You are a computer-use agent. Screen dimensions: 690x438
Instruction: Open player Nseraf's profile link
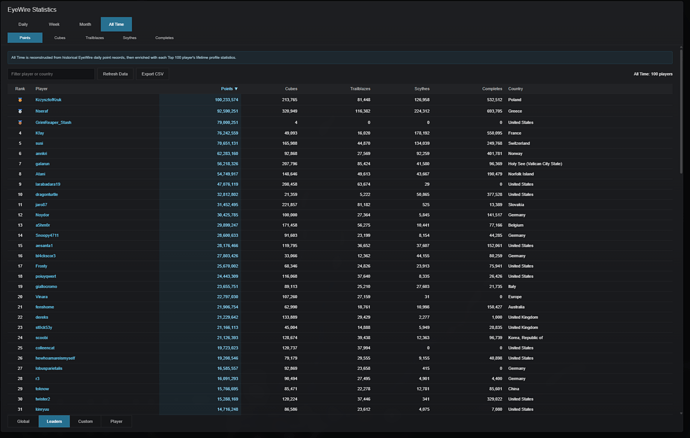[x=42, y=111]
